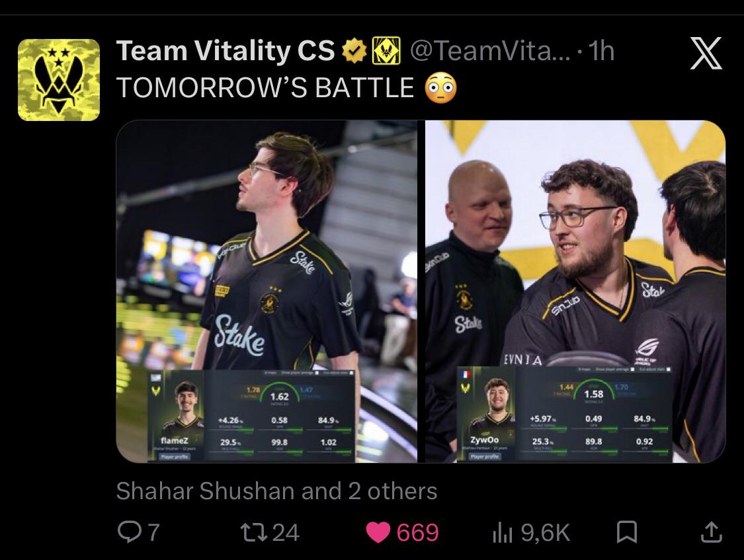Open Team Vitality CS display name
This screenshot has width=744, height=560.
226,51
